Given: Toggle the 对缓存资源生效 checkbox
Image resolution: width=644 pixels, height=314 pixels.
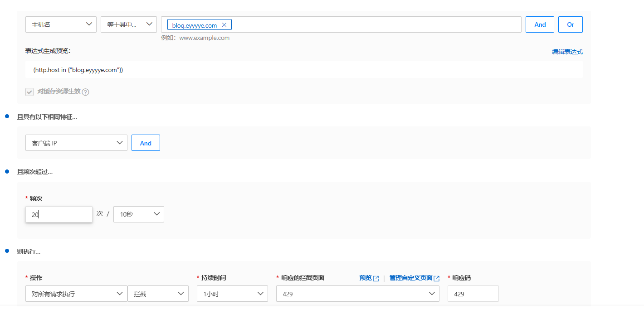Looking at the screenshot, I should click(x=29, y=92).
